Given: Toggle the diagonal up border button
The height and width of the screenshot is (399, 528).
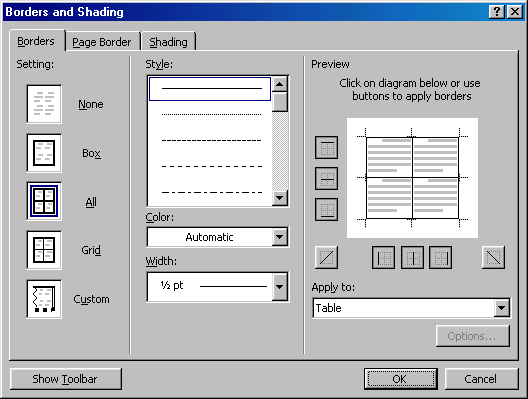Looking at the screenshot, I should [326, 258].
